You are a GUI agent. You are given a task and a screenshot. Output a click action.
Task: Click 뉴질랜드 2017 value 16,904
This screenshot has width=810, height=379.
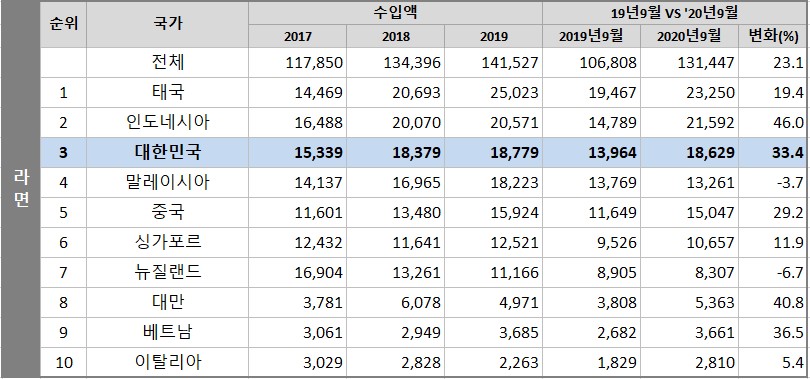coord(318,273)
